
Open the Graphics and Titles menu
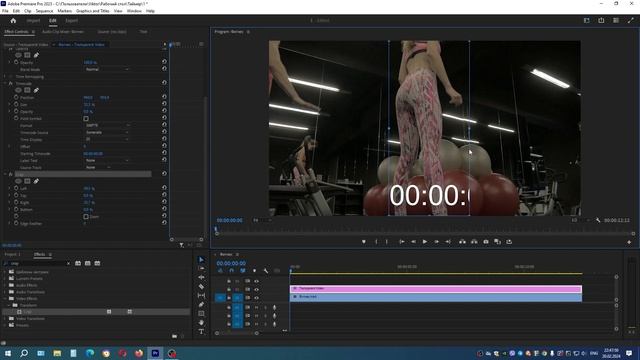click(93, 11)
